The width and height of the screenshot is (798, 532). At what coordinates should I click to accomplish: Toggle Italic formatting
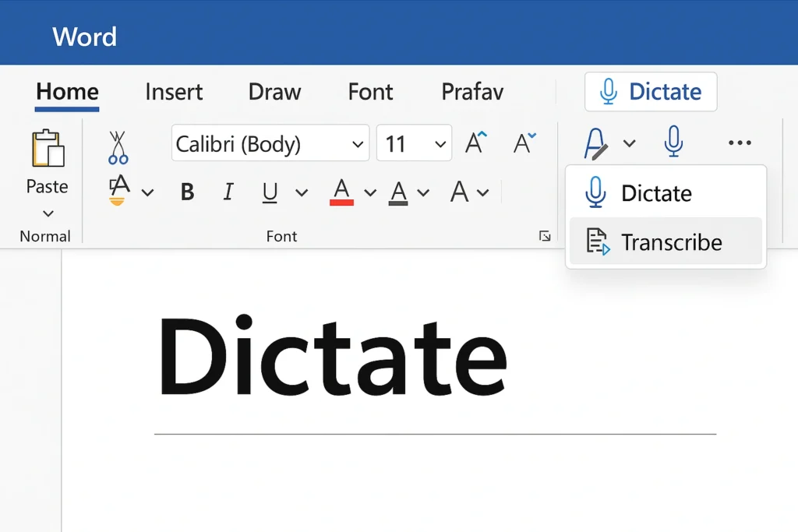click(228, 192)
